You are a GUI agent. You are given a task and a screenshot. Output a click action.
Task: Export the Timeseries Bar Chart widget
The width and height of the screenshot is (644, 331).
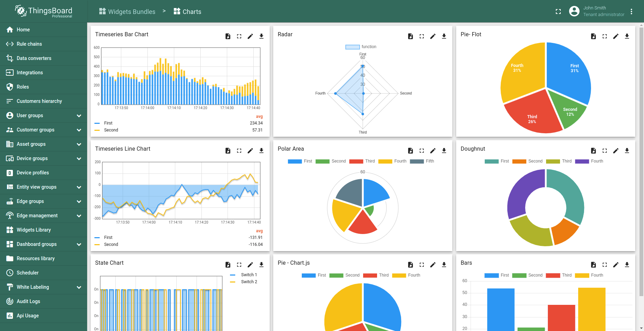(228, 36)
